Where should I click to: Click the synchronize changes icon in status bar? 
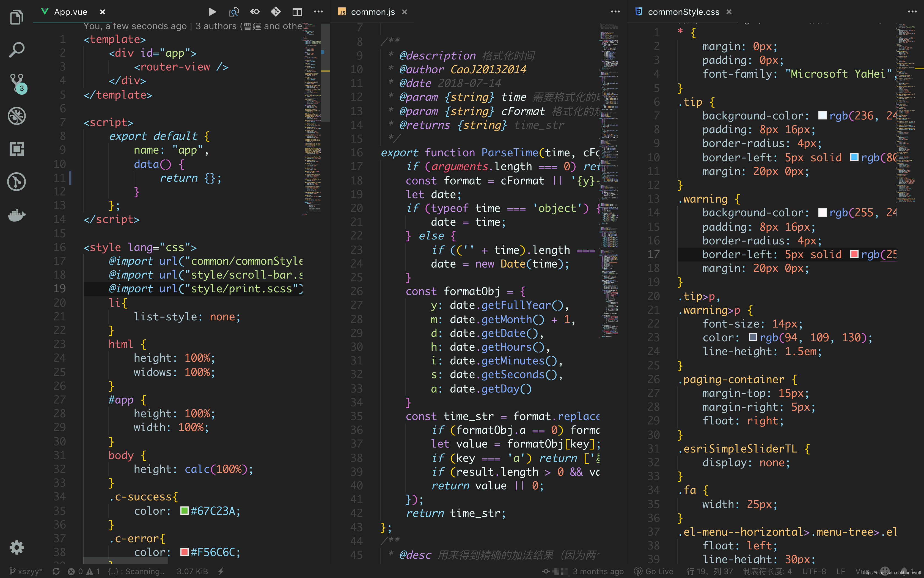click(56, 571)
